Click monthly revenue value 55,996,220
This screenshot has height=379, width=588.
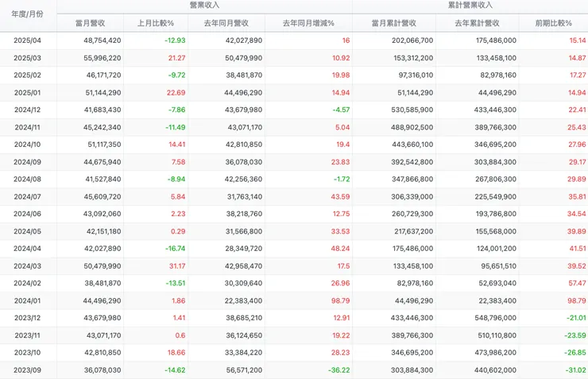pos(102,58)
